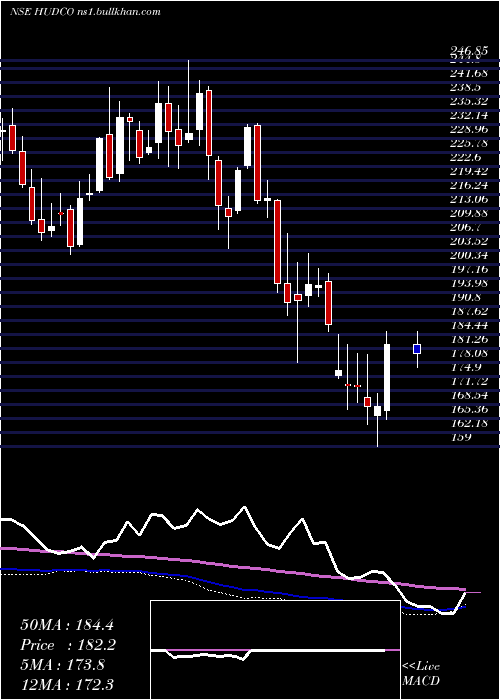Click the 190.8 price axis label
The height and width of the screenshot is (700, 500).
click(467, 297)
